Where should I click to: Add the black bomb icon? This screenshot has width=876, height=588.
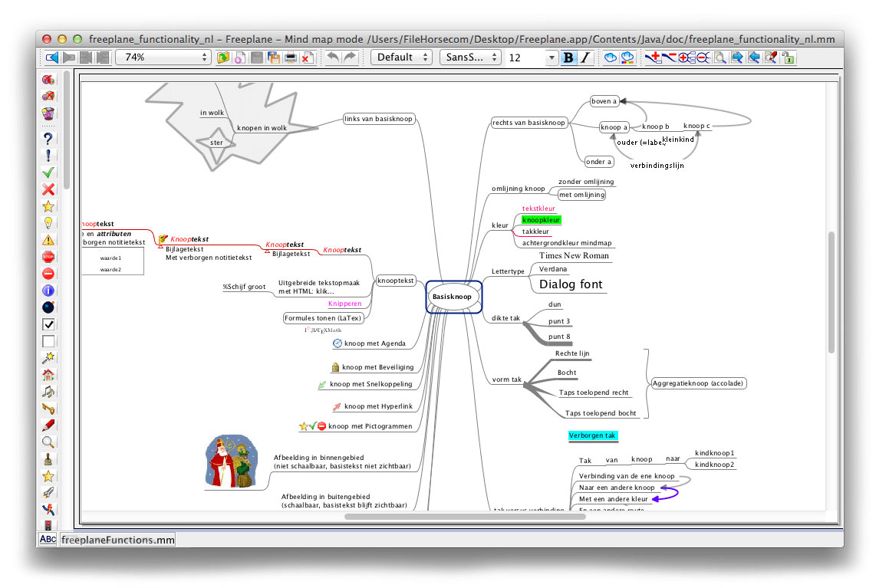coord(48,307)
